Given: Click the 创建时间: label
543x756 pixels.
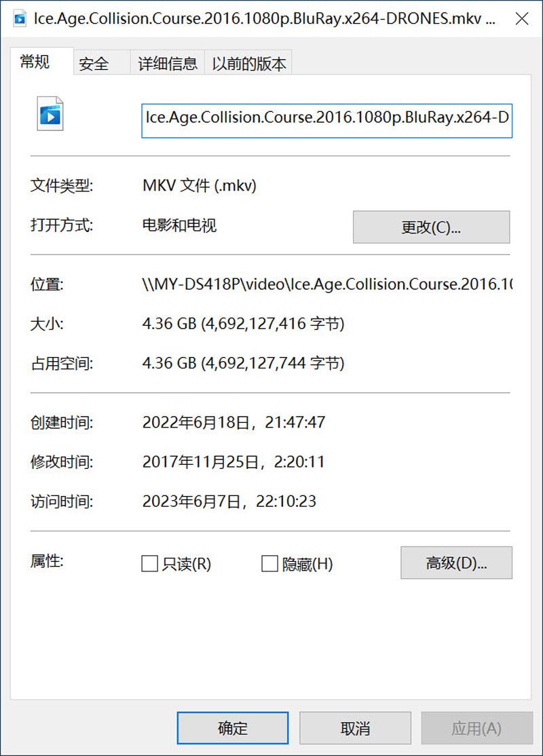Looking at the screenshot, I should (x=62, y=422).
